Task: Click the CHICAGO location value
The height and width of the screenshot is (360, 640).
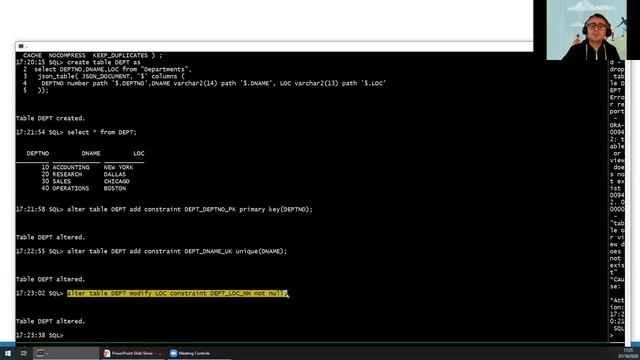Action: point(117,181)
